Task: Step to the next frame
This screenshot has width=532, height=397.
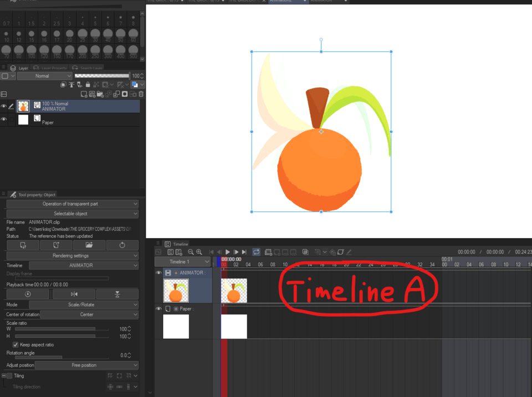Action: pos(236,252)
